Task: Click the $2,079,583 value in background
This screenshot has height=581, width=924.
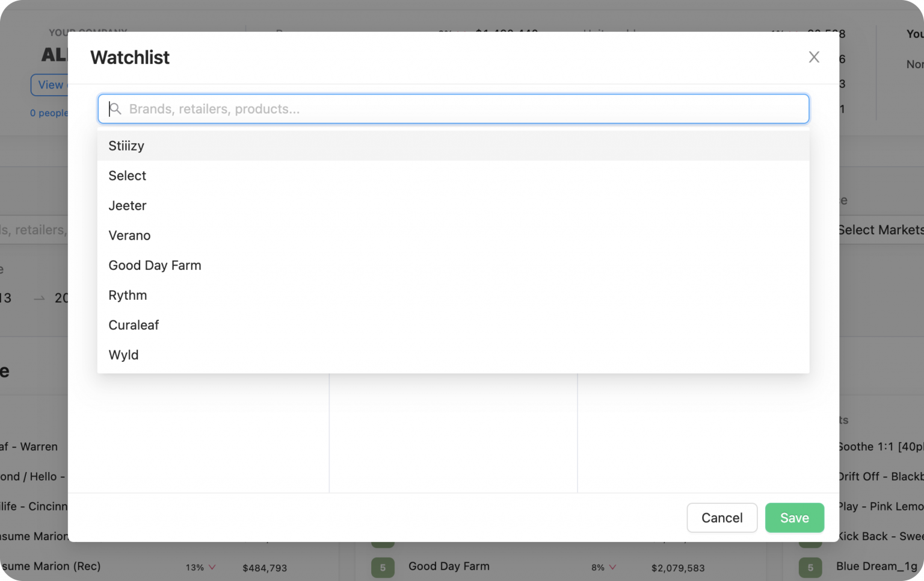Action: (x=678, y=568)
